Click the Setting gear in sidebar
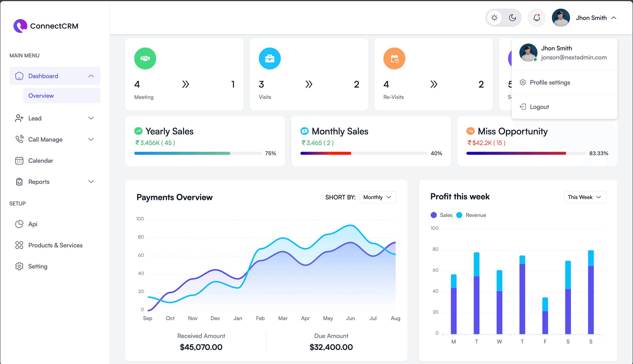The height and width of the screenshot is (364, 633). tap(37, 266)
